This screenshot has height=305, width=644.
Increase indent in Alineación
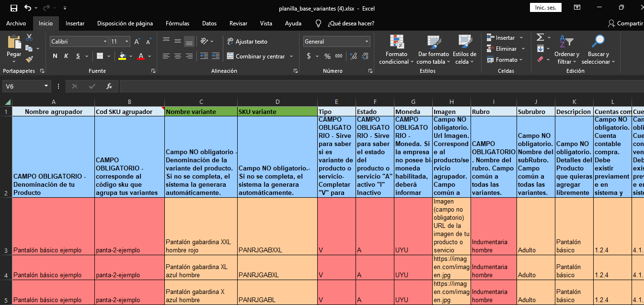215,56
